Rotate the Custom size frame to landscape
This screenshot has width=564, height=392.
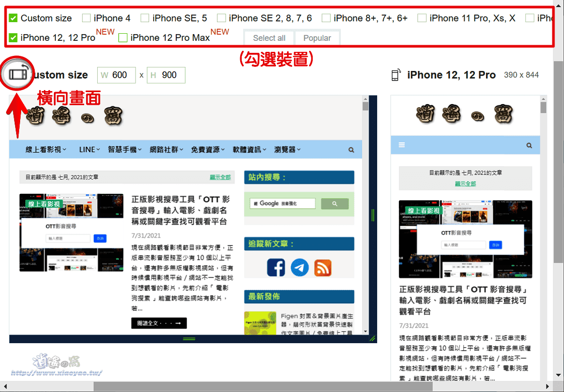[x=18, y=74]
